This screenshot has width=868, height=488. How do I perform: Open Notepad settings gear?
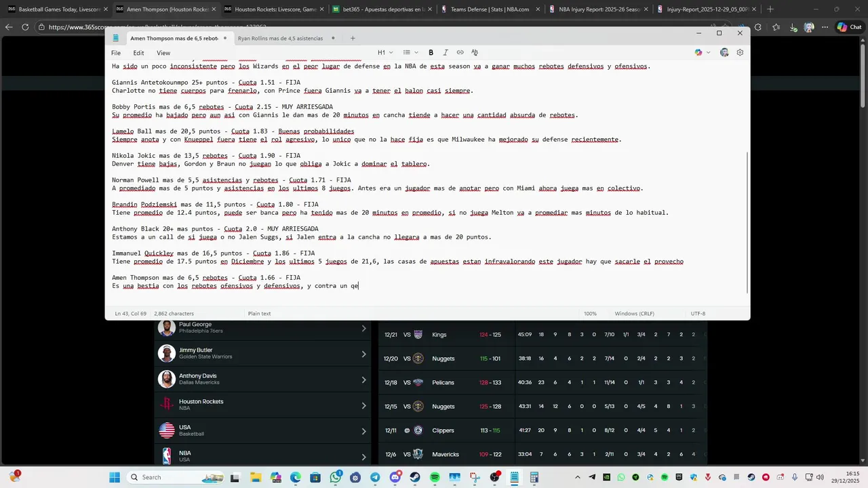click(x=740, y=52)
